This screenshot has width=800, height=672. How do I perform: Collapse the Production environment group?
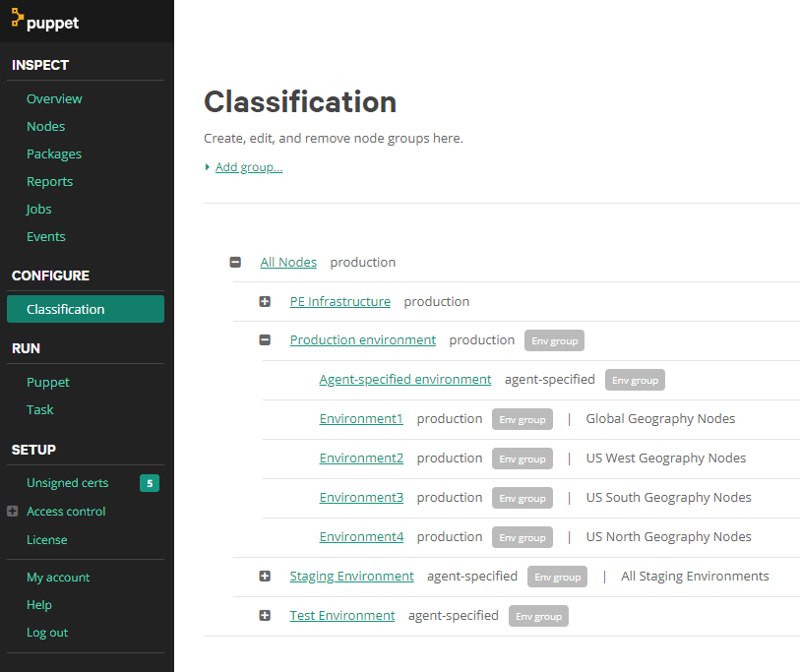[265, 340]
